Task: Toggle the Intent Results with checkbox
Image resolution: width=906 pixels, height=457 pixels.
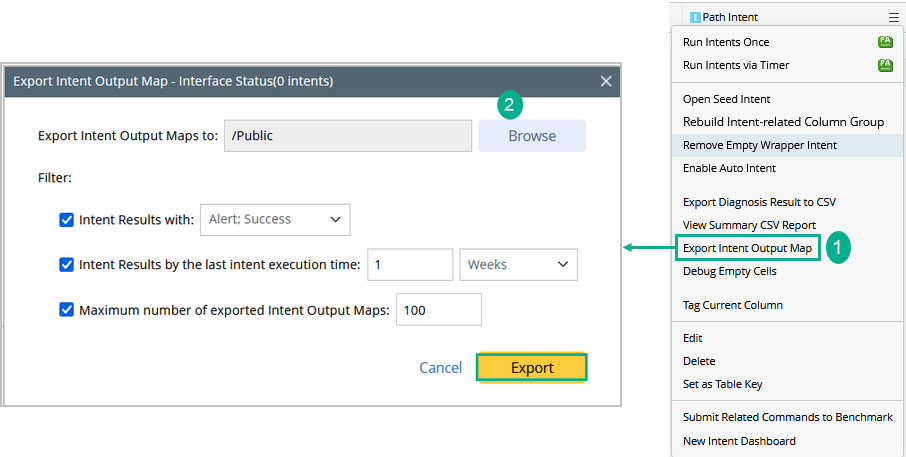Action: pyautogui.click(x=67, y=220)
